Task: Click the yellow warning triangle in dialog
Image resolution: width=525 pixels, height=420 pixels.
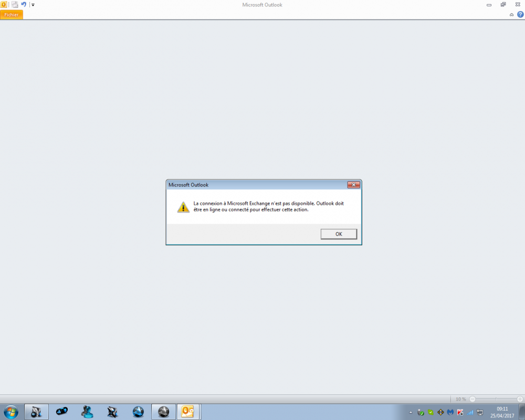Action: [x=183, y=207]
